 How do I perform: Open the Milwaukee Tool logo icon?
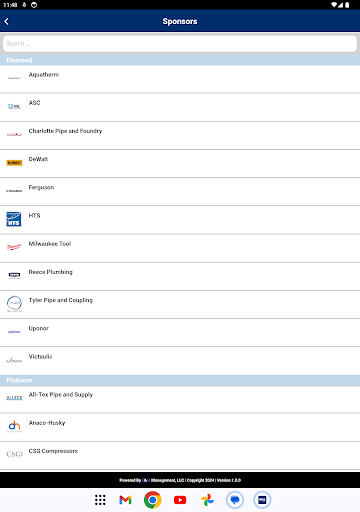14,247
